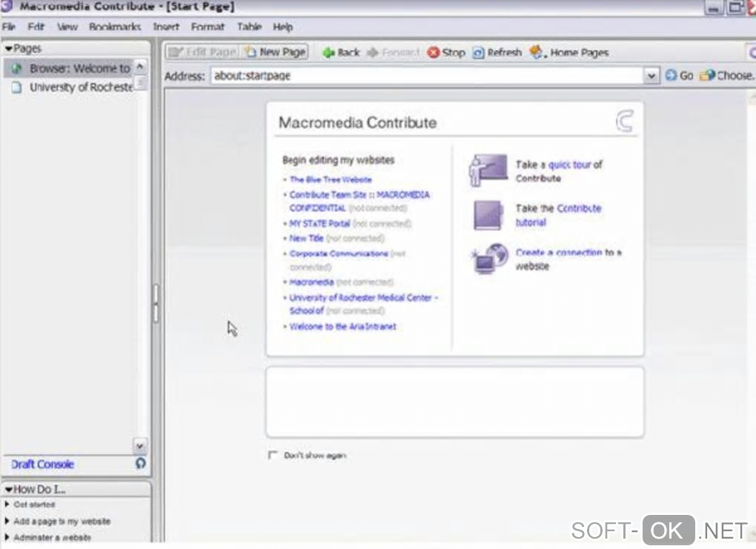The image size is (756, 549).
Task: Open Contribute Team Site MACROMEDIA CONFIDENTIAL link
Action: 359,201
